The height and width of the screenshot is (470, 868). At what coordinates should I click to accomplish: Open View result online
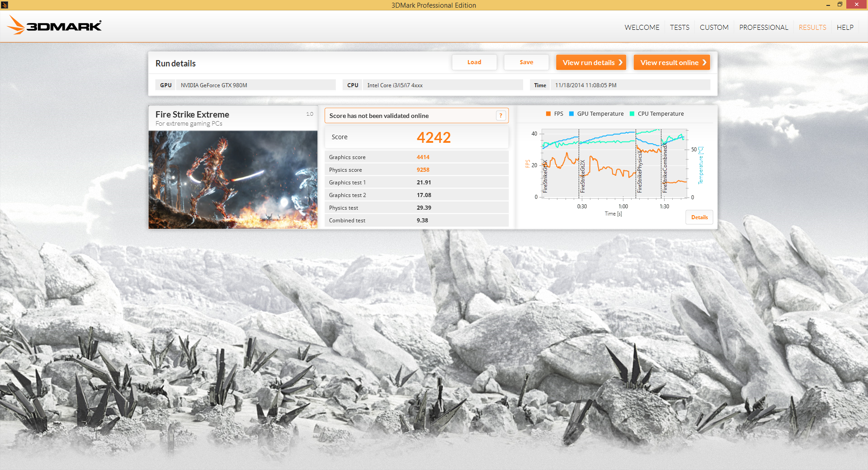(x=672, y=62)
